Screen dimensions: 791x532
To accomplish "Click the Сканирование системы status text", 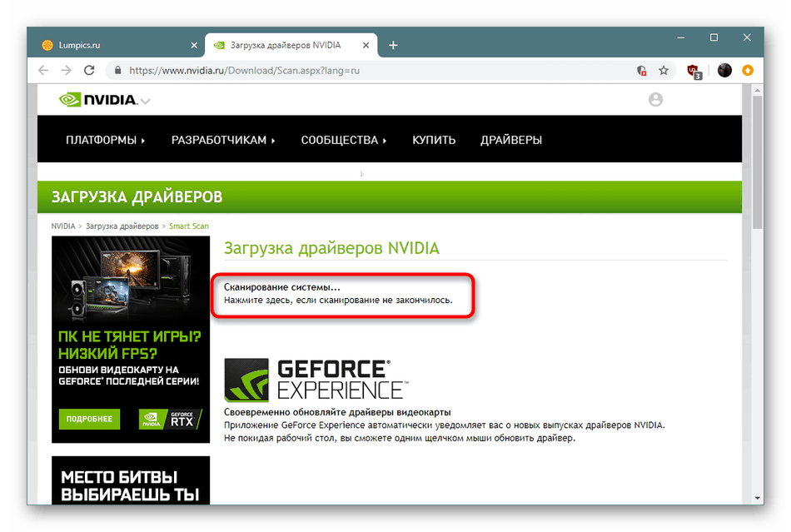I will (x=282, y=287).
